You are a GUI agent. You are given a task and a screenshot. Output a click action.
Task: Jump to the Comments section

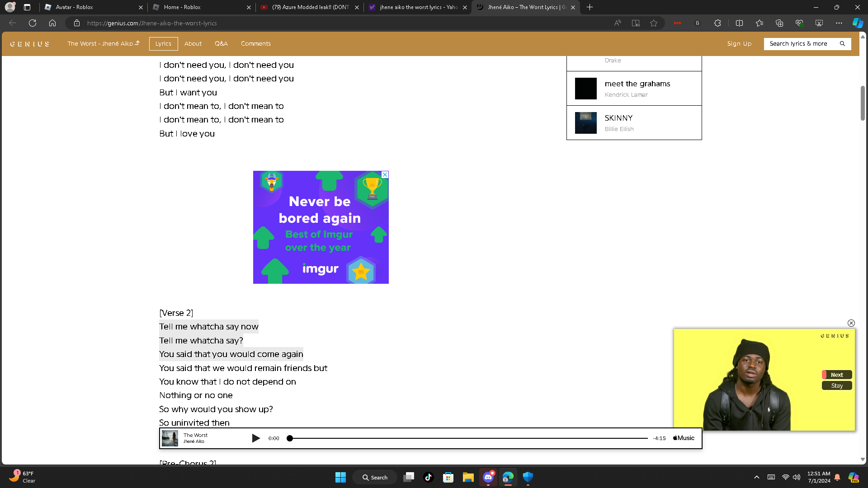[256, 44]
